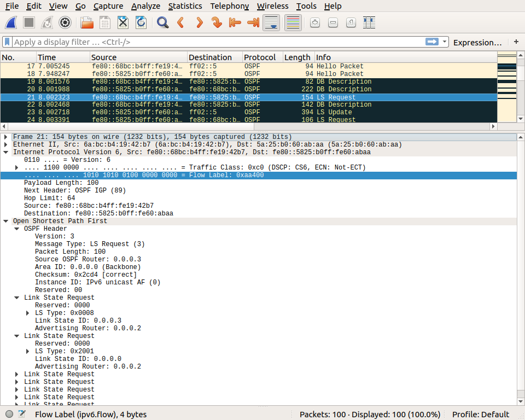The height and width of the screenshot is (420, 525).
Task: Open the Wireless menu
Action: click(x=272, y=6)
